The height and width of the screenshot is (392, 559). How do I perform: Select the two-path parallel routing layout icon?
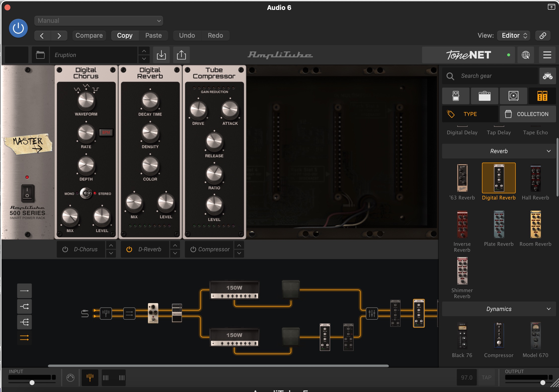(24, 307)
